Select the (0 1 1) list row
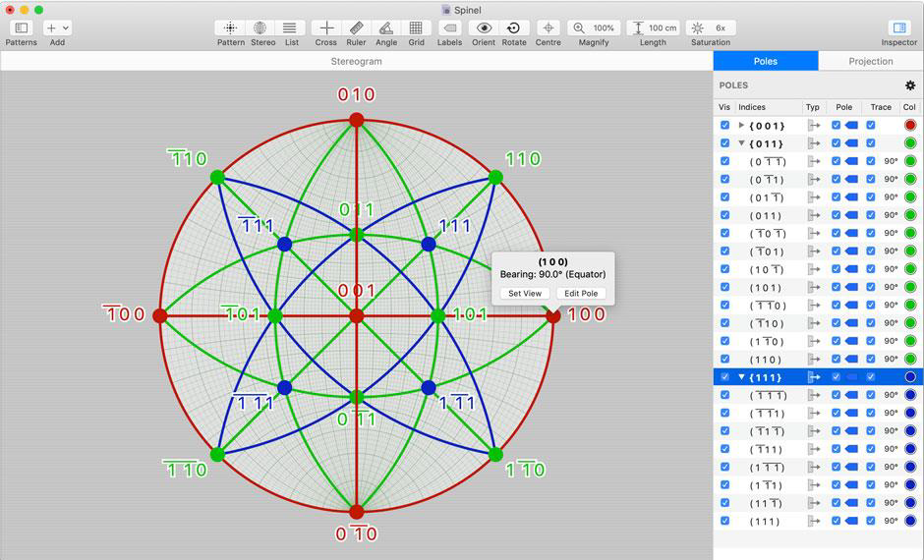This screenshot has height=560, width=924. tap(818, 215)
